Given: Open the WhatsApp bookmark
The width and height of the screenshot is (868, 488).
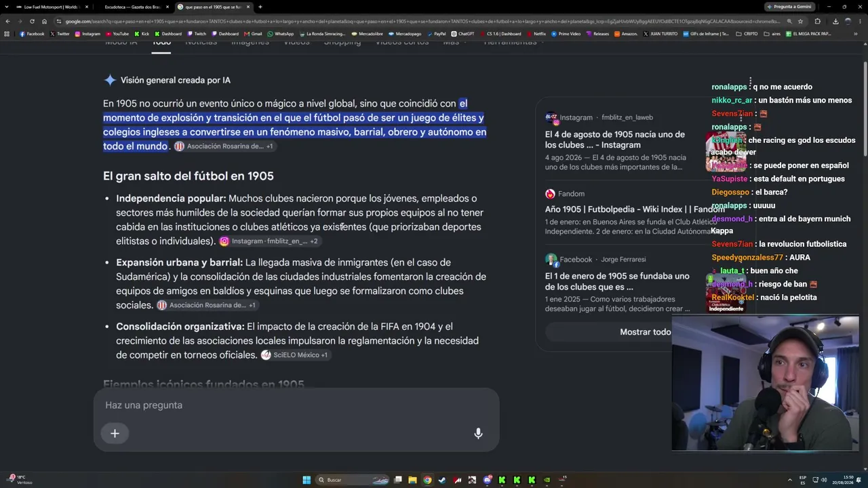Looking at the screenshot, I should [x=281, y=34].
